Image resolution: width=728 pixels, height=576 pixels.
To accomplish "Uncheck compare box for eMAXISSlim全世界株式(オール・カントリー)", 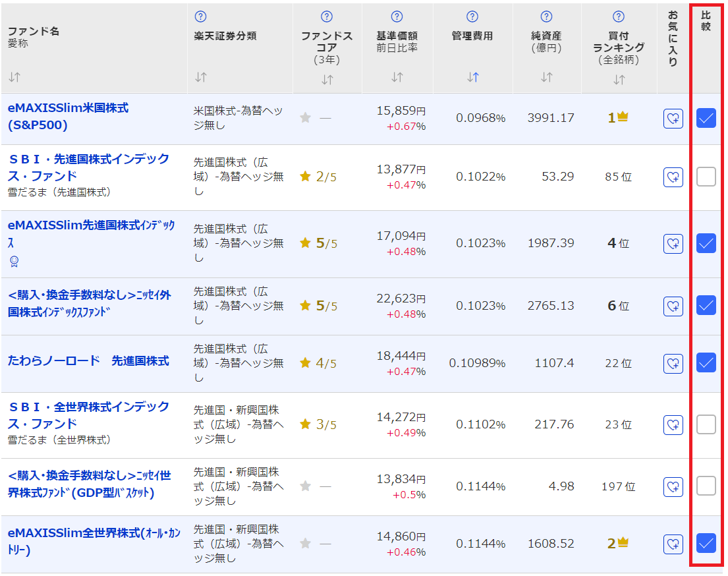I will pos(706,543).
